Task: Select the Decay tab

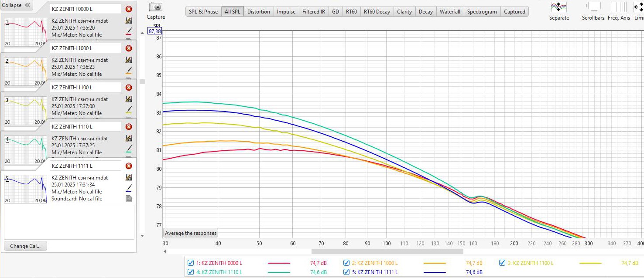Action: point(426,12)
